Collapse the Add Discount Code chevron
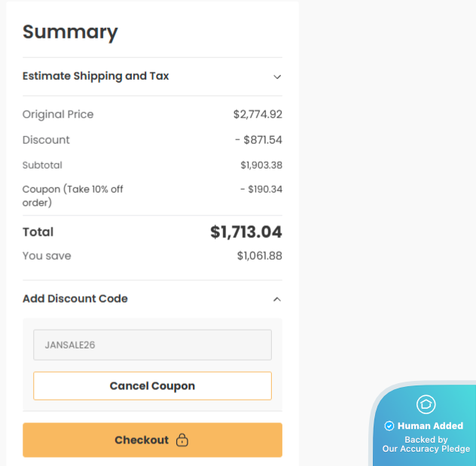Screen dimensions: 476x466 (x=277, y=299)
